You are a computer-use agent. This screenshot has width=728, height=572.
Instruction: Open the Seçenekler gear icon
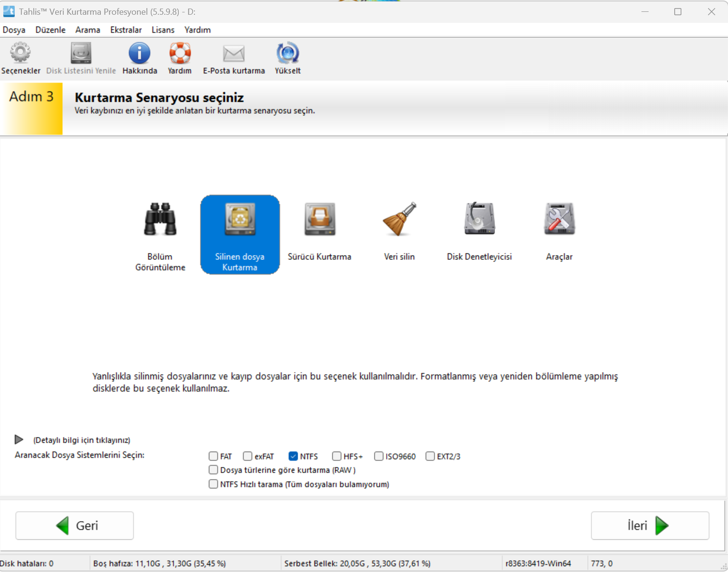[x=20, y=53]
